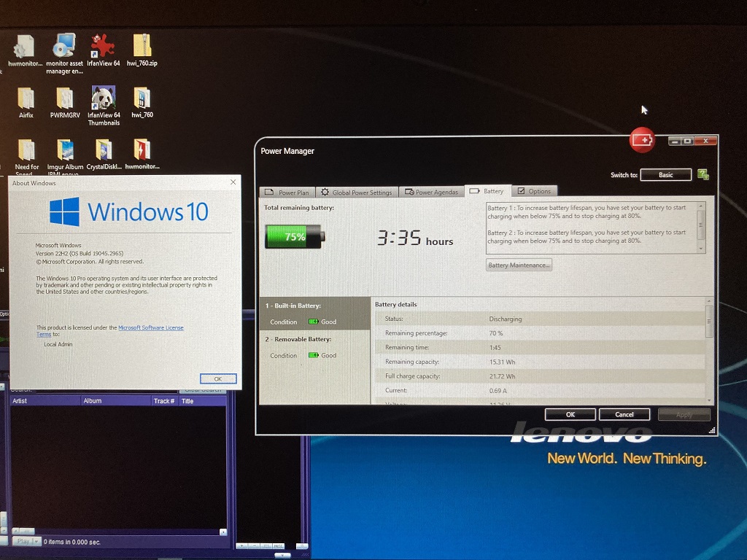The width and height of the screenshot is (747, 560).
Task: Click the Remaining percentage 70 % value
Action: [496, 333]
